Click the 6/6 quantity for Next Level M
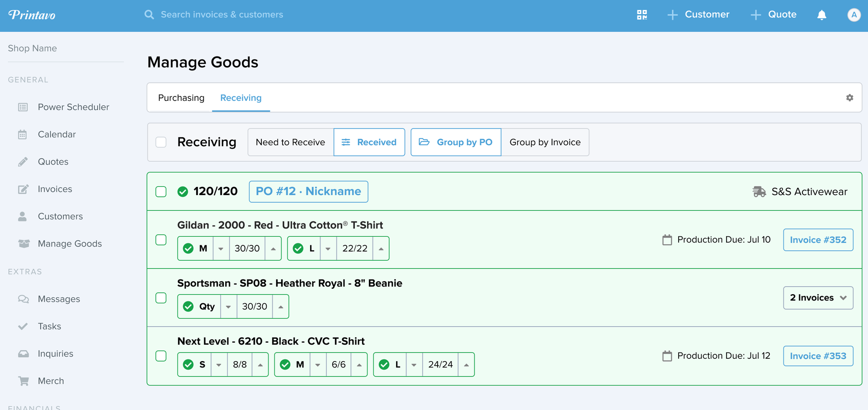Screen dimensions: 868x410 (x=339, y=364)
